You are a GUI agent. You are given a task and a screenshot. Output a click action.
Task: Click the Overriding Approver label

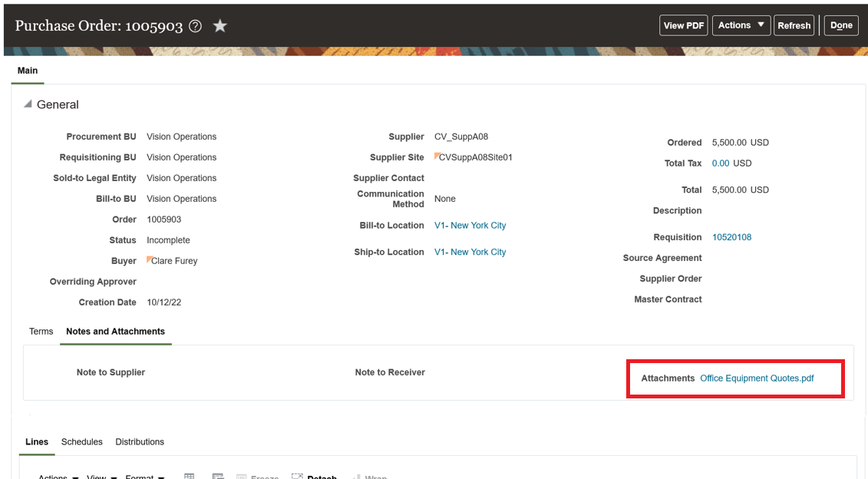click(93, 281)
